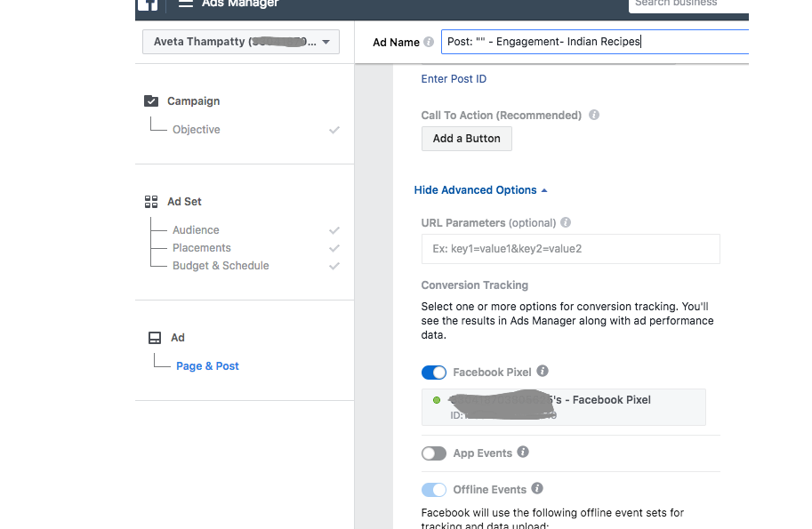Collapse Hide Advanced Options
This screenshot has width=812, height=529.
coord(480,190)
